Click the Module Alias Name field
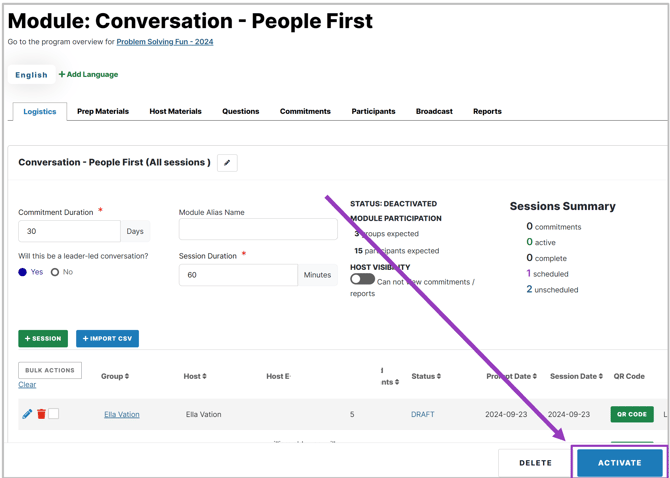 pos(258,230)
